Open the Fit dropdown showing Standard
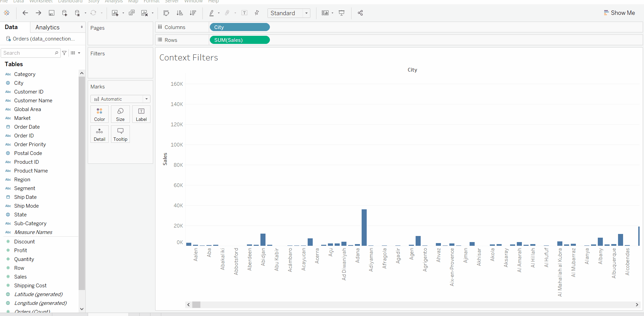The width and height of the screenshot is (644, 316). pos(305,13)
